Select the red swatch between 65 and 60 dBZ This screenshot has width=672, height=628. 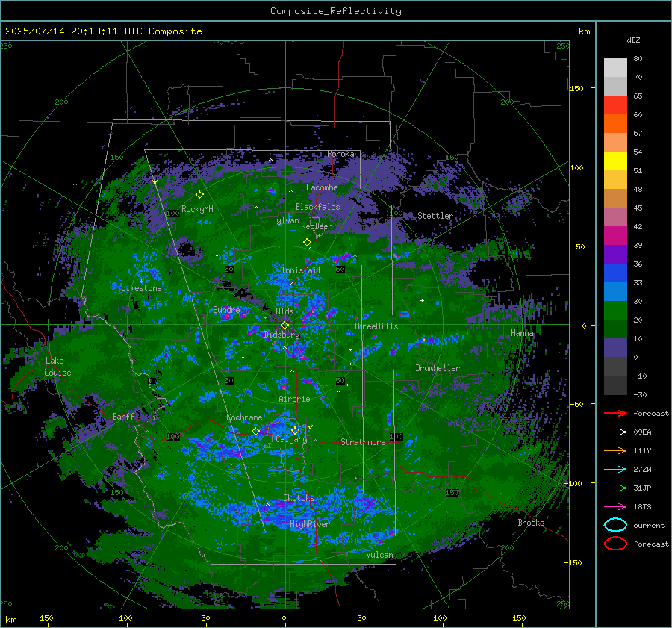tap(615, 105)
